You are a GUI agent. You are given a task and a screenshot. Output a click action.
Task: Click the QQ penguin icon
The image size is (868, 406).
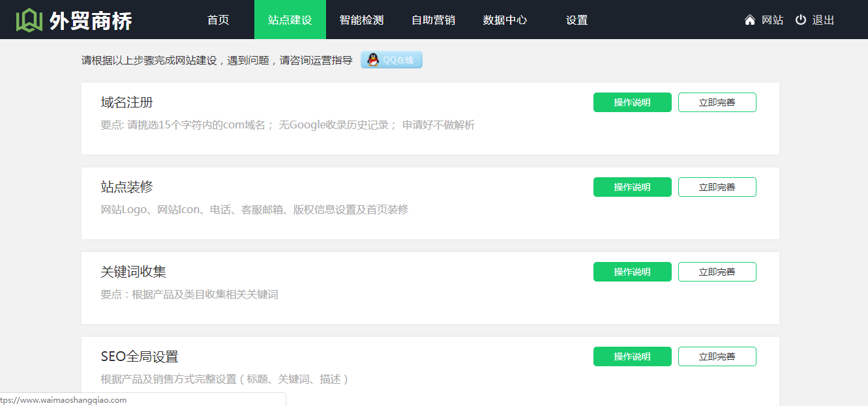click(x=372, y=60)
